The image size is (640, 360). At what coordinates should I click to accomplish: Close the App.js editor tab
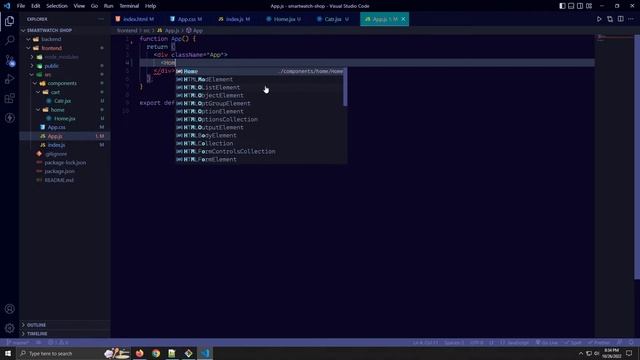(403, 19)
